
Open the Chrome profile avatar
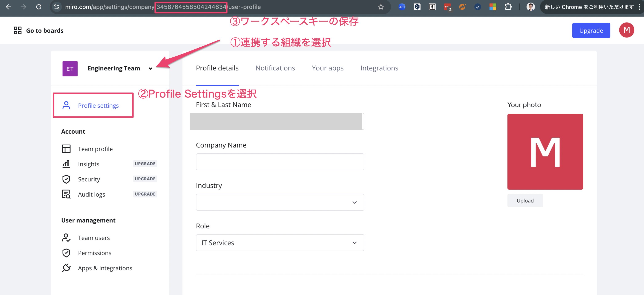coord(530,7)
